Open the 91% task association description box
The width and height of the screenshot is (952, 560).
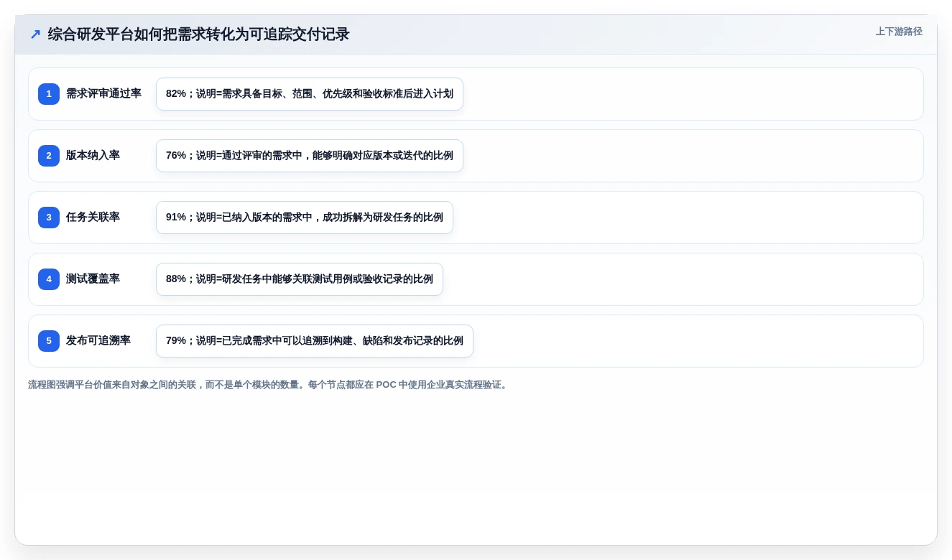(x=305, y=218)
